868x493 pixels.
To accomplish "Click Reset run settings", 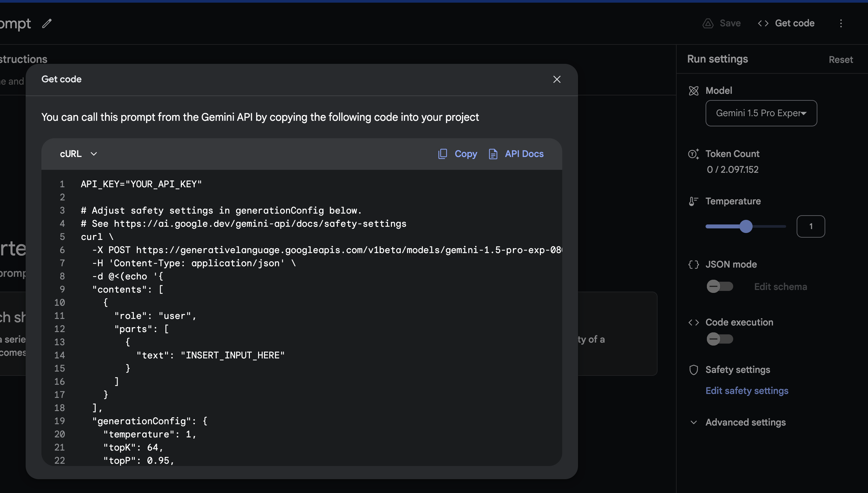I will pos(841,60).
